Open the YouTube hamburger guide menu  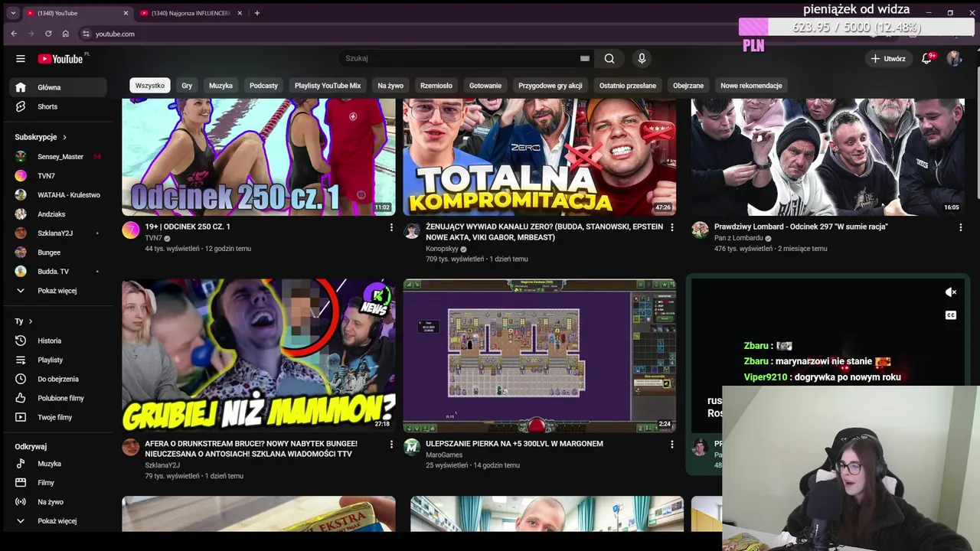(21, 58)
